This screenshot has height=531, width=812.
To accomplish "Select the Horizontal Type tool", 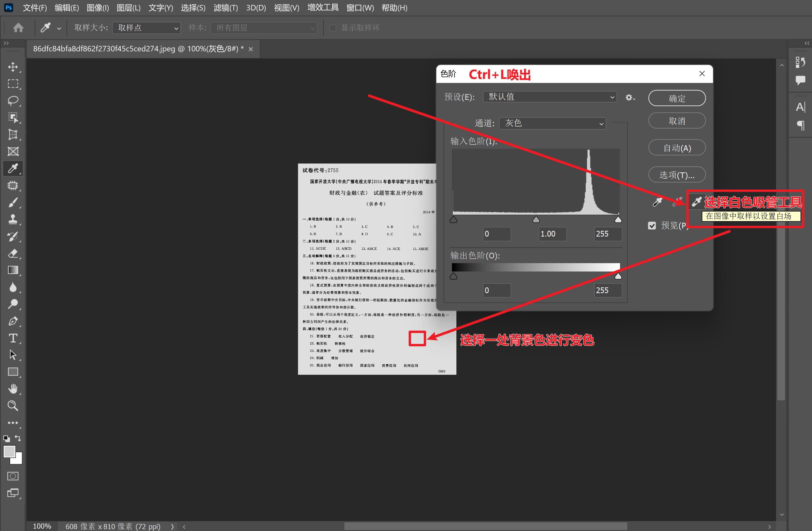I will (13, 338).
